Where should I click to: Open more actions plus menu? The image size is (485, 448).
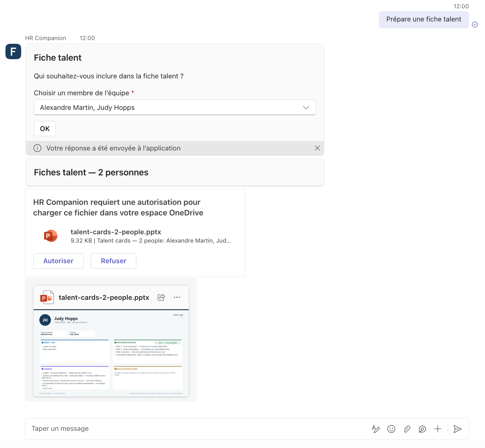tap(437, 429)
